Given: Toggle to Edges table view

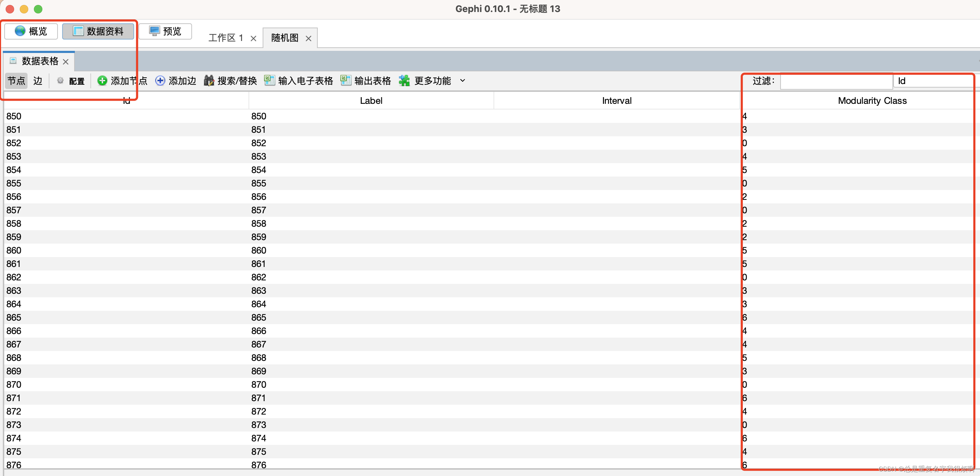Looking at the screenshot, I should pos(38,81).
